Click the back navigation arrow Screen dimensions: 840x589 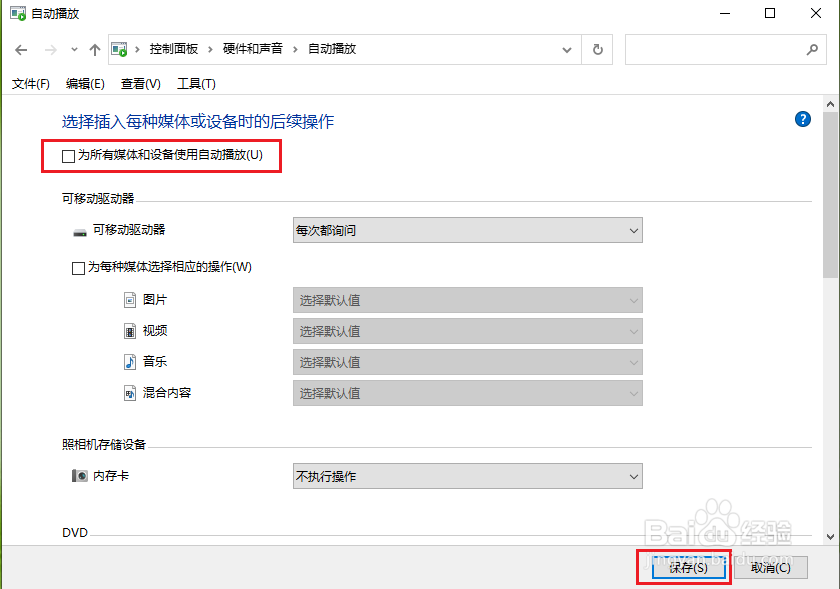coord(20,48)
